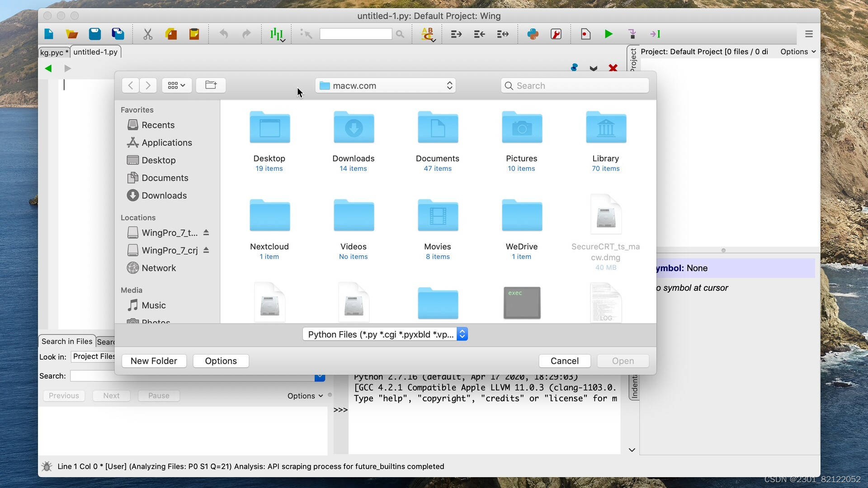Close editor with red X icon

613,68
